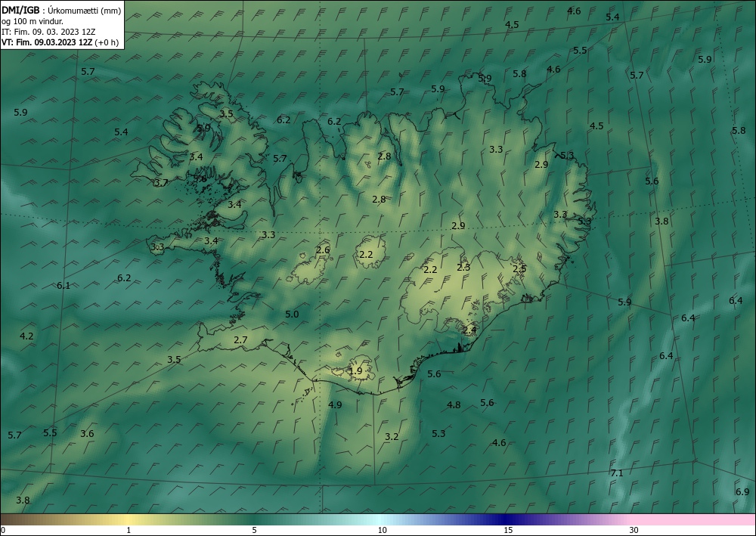756x536 pixels.
Task: Click the '3.6' value over the southwestern sea
Action: tap(87, 433)
